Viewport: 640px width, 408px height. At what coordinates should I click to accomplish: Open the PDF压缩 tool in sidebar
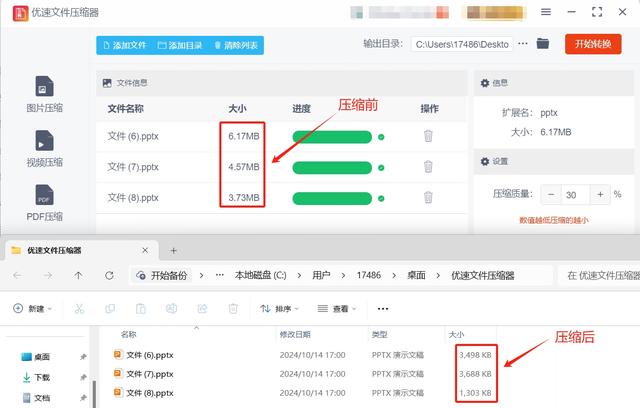[44, 203]
